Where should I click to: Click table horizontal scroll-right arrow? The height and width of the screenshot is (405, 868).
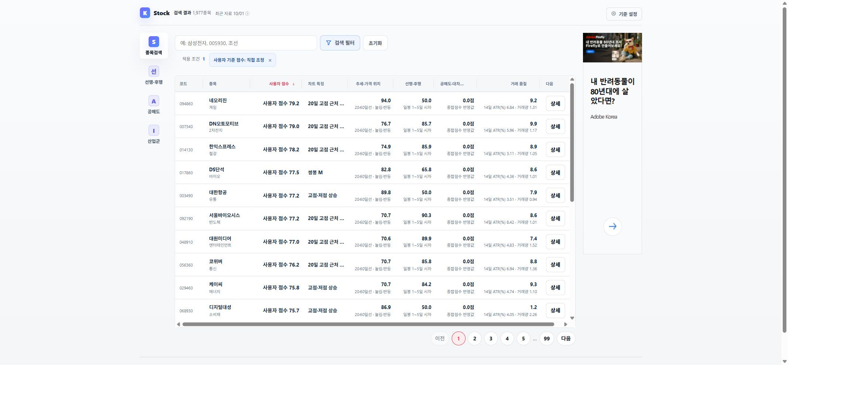coord(565,324)
